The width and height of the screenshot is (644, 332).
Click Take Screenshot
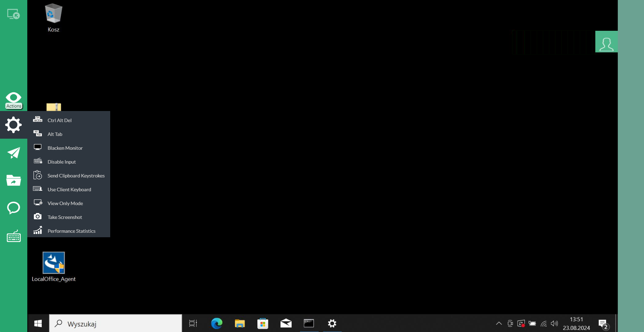65,217
